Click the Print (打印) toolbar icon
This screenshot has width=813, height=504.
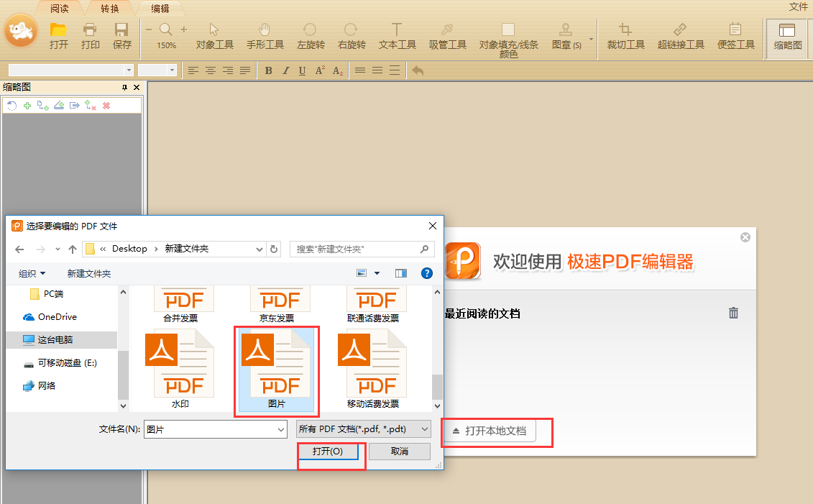coord(90,36)
